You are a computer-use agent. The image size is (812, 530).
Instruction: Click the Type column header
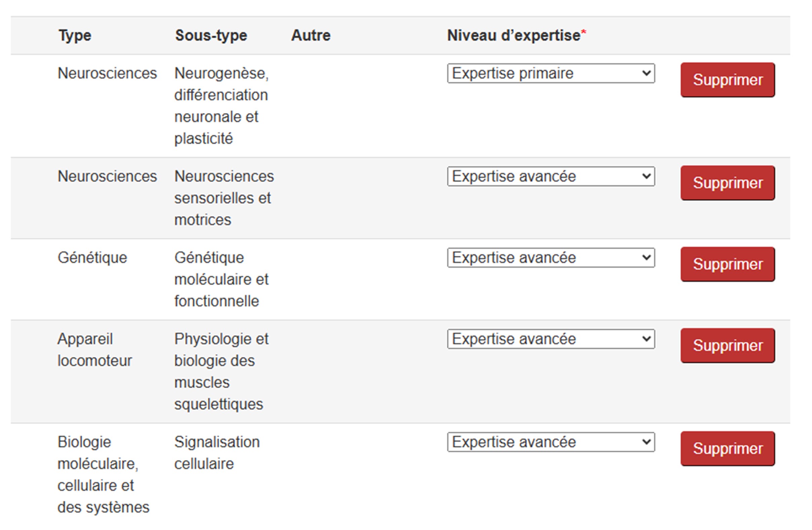[75, 36]
